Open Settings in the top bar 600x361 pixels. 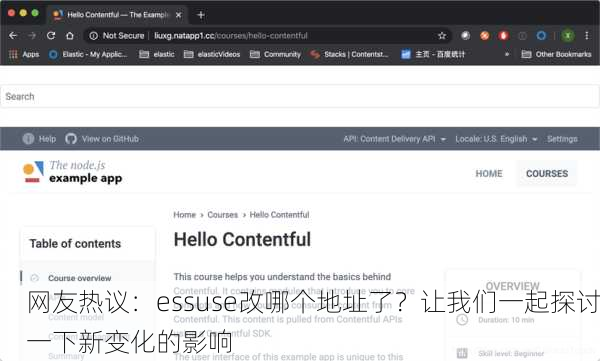coord(562,139)
